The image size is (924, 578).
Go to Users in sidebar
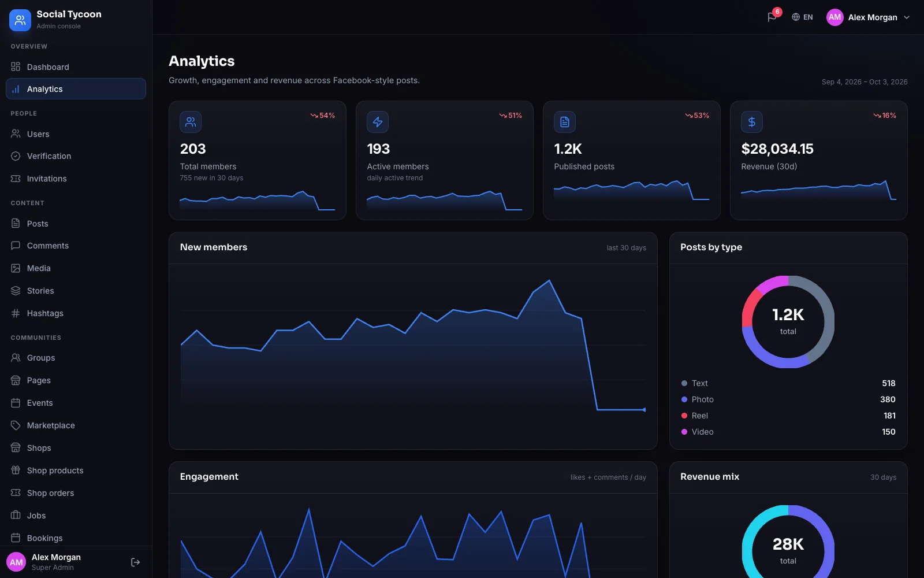tap(76, 134)
